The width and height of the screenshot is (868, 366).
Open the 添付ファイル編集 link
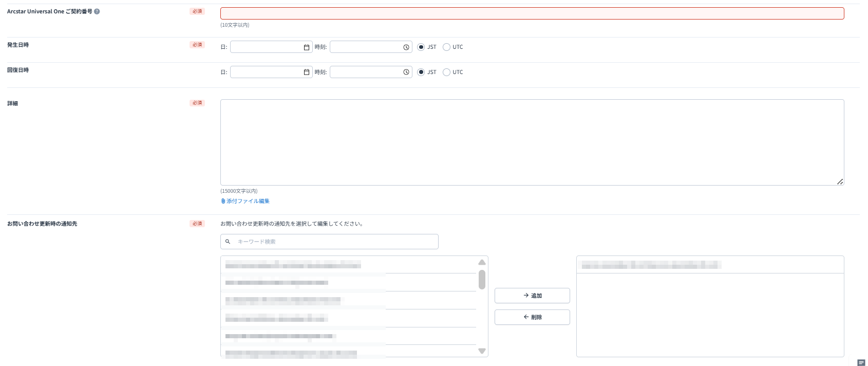pyautogui.click(x=245, y=201)
